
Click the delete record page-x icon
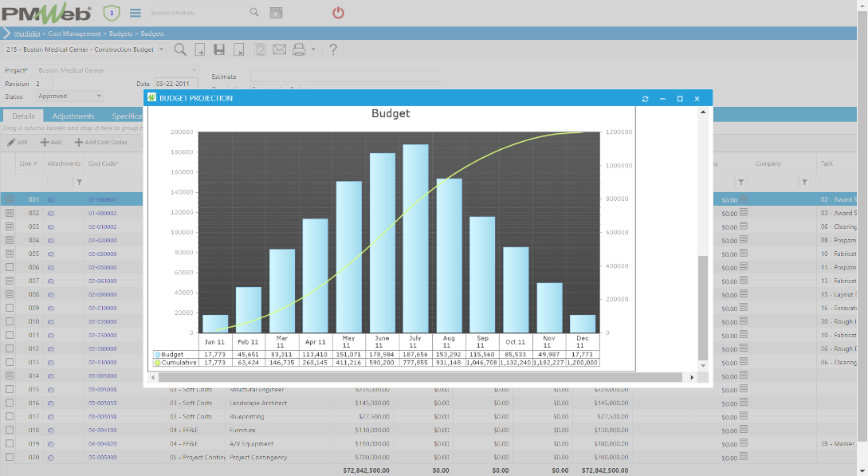pos(238,49)
